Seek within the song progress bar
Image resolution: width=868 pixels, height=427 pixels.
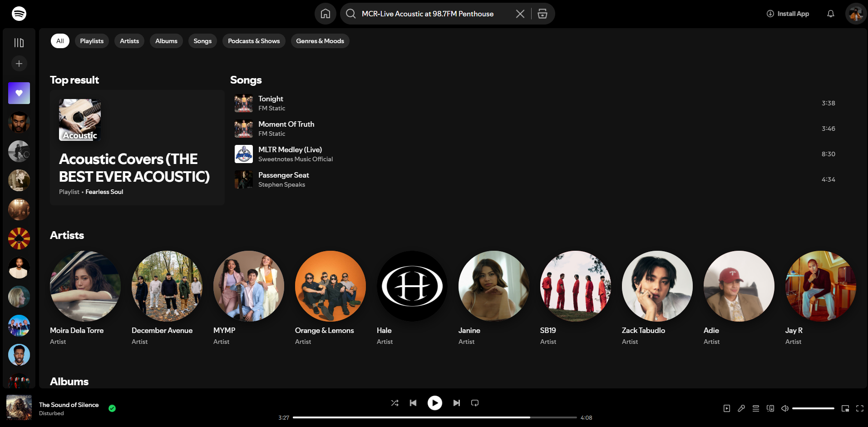[x=434, y=417]
